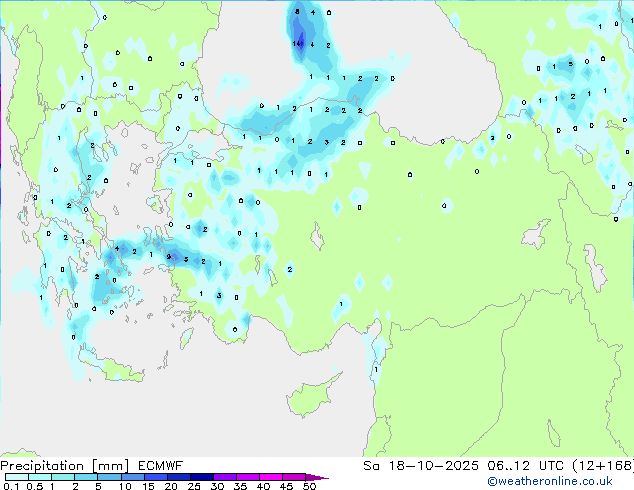Viewport: 634px width, 490px height.
Task: Click the "9" precipitation value over Aegean coast
Action: click(x=169, y=256)
